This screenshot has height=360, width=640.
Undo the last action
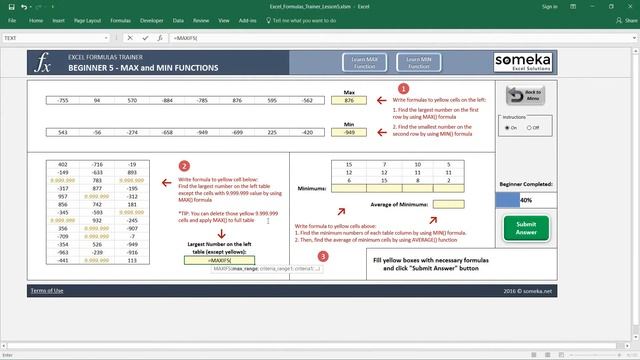coord(24,7)
